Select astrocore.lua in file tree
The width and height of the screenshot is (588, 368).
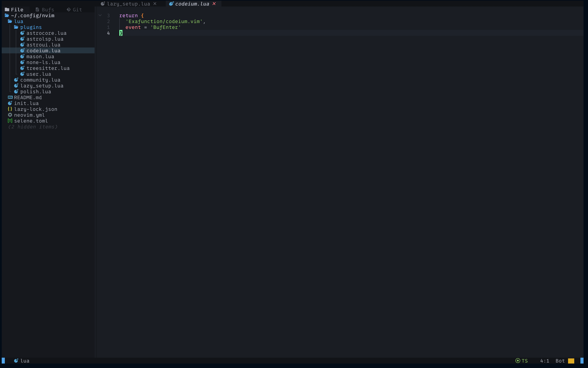click(47, 33)
